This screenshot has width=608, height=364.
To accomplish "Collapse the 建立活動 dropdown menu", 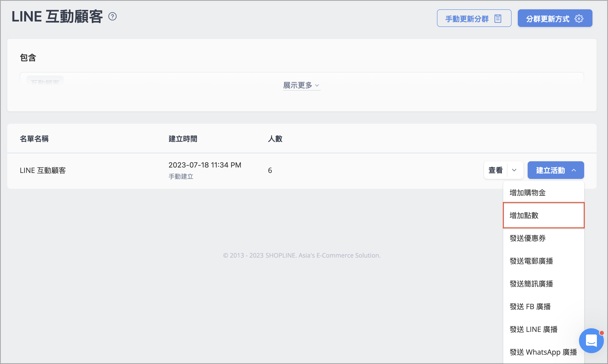I will pos(556,170).
